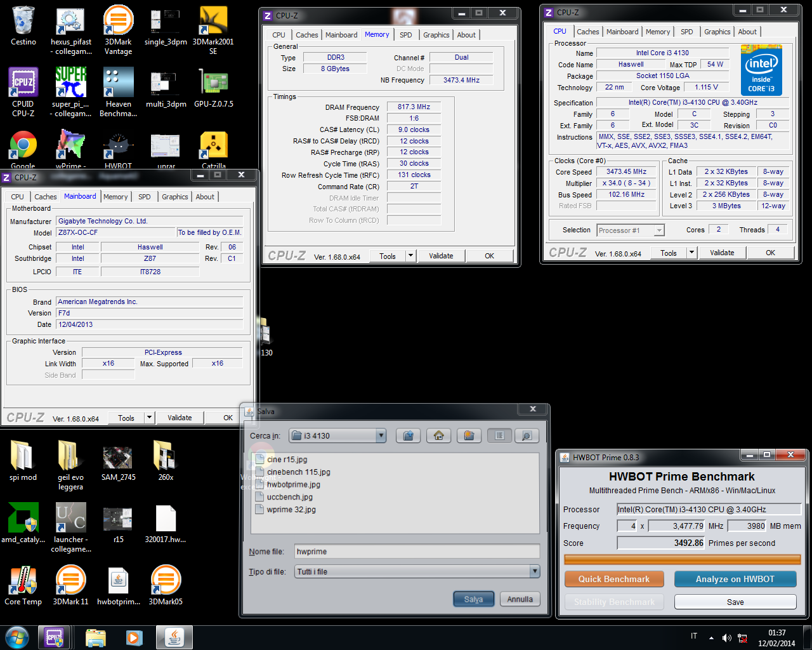Open the multi_3dpm desktop icon
This screenshot has width=812, height=650.
(166, 88)
